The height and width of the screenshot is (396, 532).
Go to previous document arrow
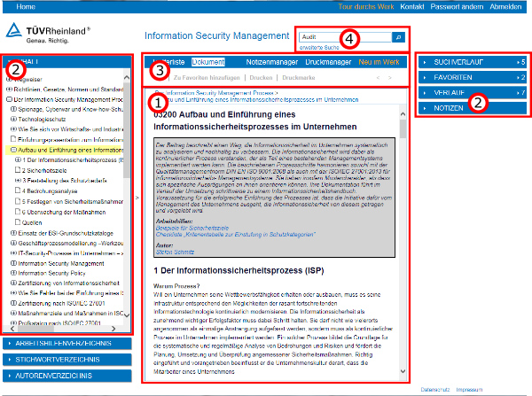coord(378,78)
